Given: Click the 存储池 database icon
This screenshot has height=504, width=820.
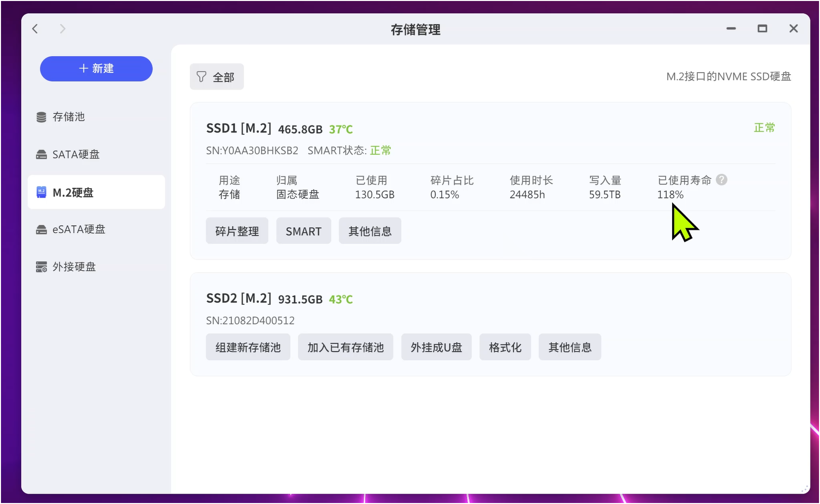Looking at the screenshot, I should click(42, 117).
